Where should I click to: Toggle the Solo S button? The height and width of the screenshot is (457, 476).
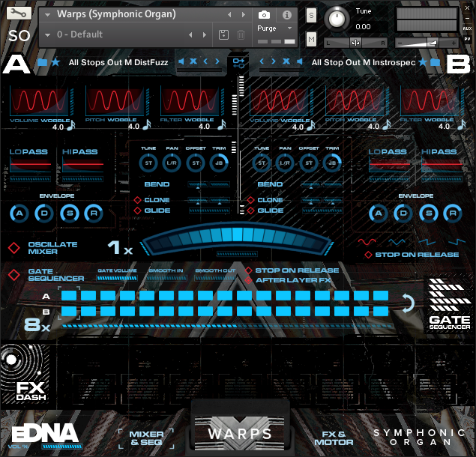pos(311,16)
